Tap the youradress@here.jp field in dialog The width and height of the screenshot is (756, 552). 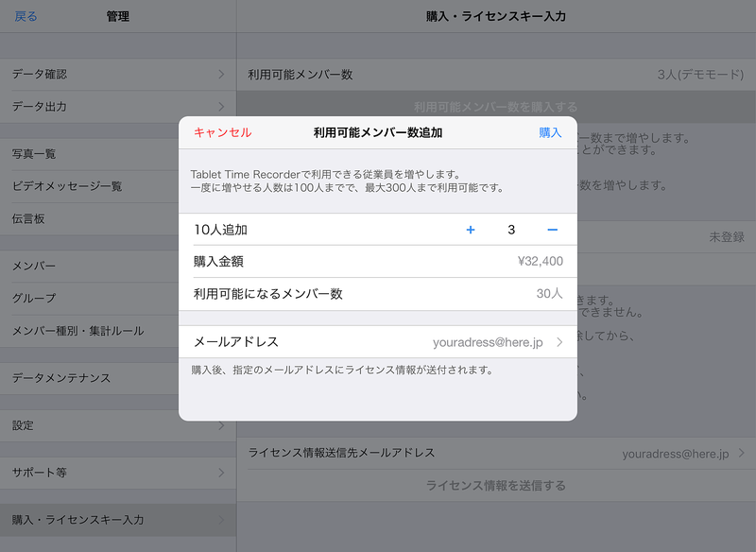tap(488, 342)
